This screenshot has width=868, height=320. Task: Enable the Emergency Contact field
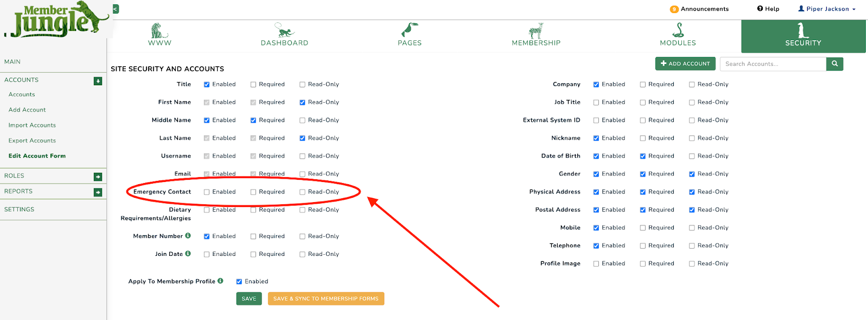pos(207,192)
